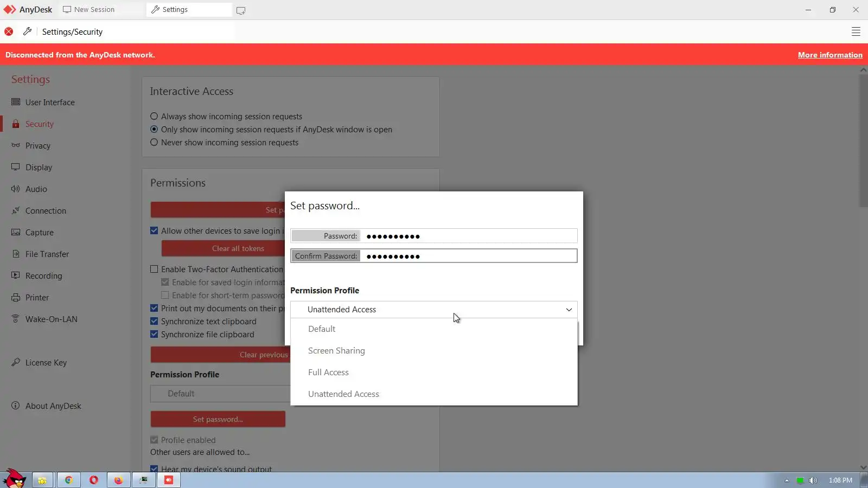The height and width of the screenshot is (488, 868).
Task: Open Angry Birds start button in taskbar
Action: pyautogui.click(x=14, y=479)
